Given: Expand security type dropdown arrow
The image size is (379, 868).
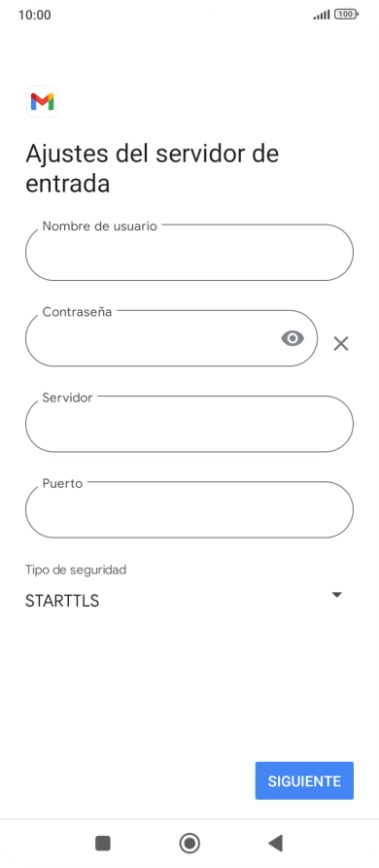Looking at the screenshot, I should [336, 595].
